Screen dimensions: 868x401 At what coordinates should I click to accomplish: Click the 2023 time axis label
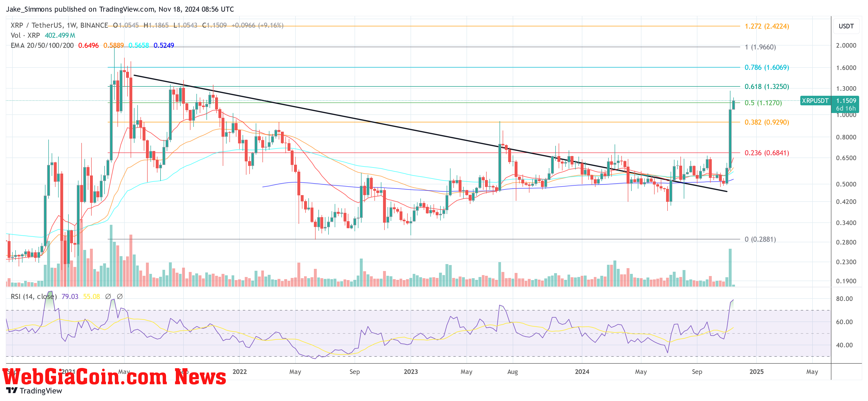click(x=411, y=372)
